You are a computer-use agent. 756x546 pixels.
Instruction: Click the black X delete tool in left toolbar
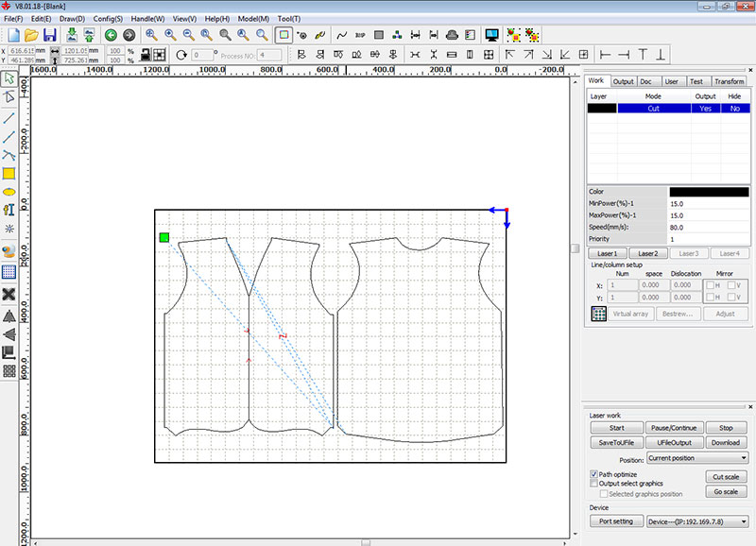[x=9, y=294]
